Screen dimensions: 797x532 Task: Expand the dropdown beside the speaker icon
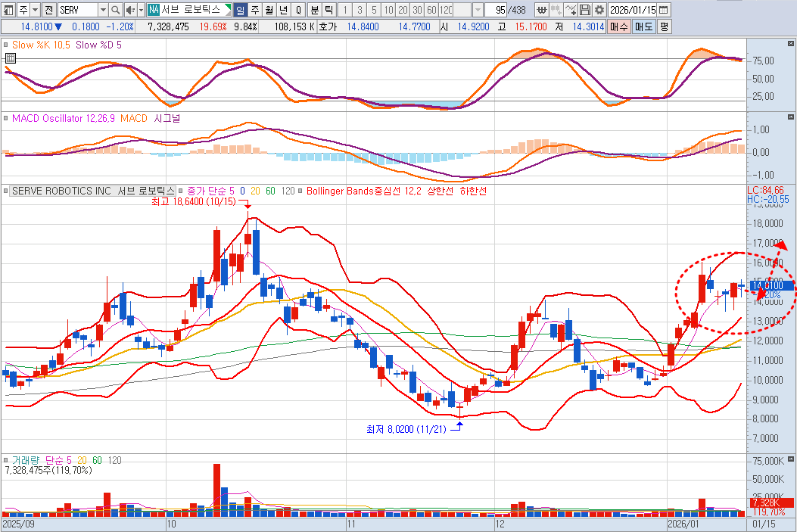(140, 10)
